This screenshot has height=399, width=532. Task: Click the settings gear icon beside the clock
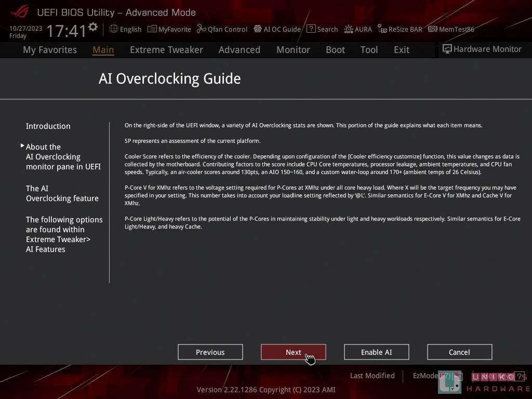[x=93, y=26]
